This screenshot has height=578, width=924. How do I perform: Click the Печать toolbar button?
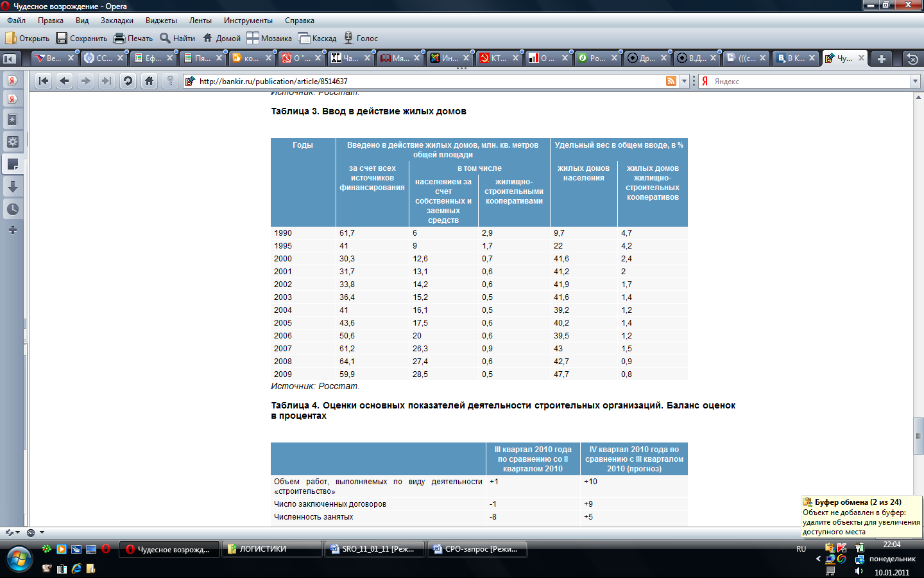tap(133, 39)
